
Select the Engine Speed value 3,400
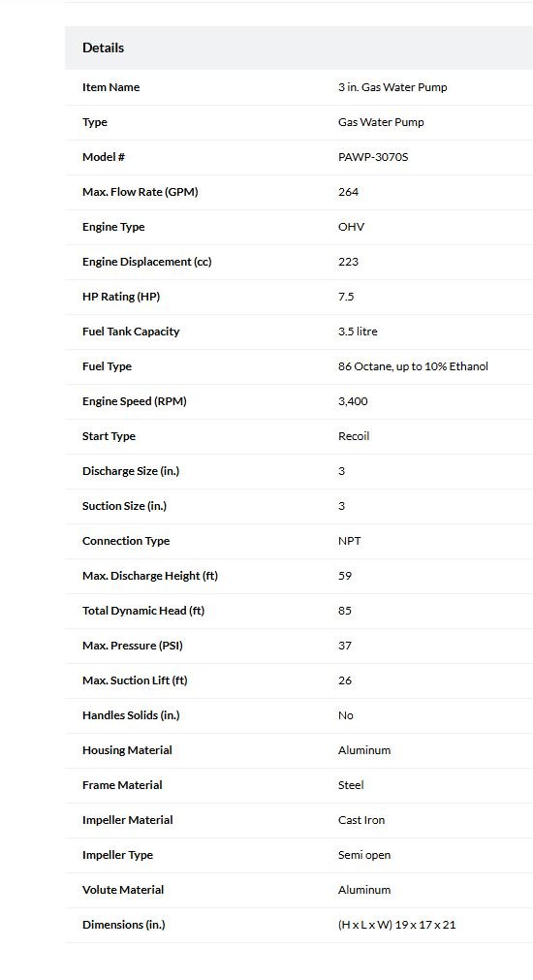353,401
